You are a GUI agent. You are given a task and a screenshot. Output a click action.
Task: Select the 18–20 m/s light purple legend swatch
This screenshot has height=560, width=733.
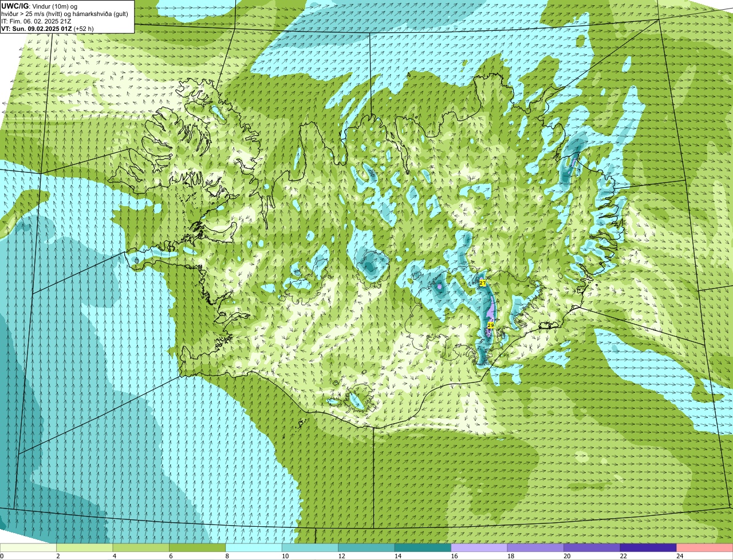tap(535, 548)
